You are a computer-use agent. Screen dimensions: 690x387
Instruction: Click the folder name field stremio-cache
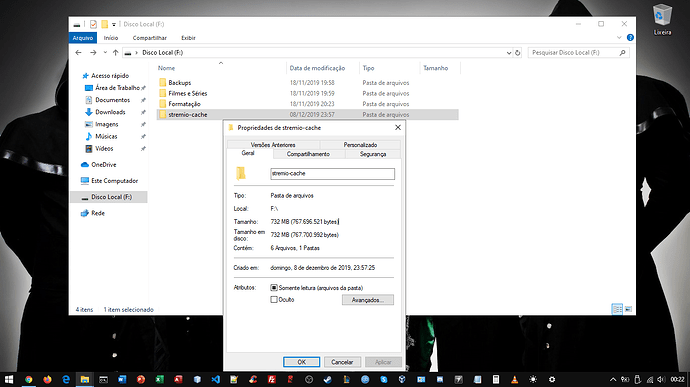pos(332,173)
